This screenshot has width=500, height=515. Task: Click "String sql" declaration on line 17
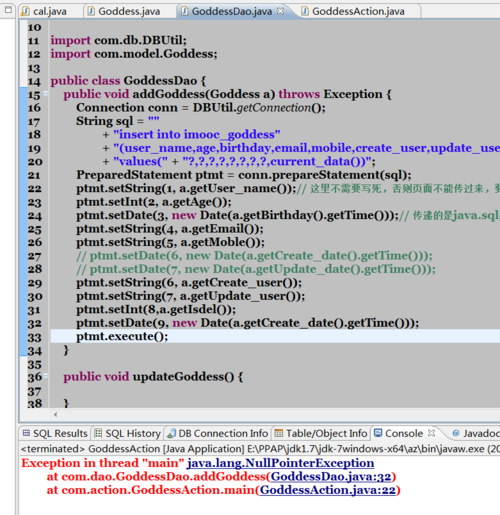(104, 121)
